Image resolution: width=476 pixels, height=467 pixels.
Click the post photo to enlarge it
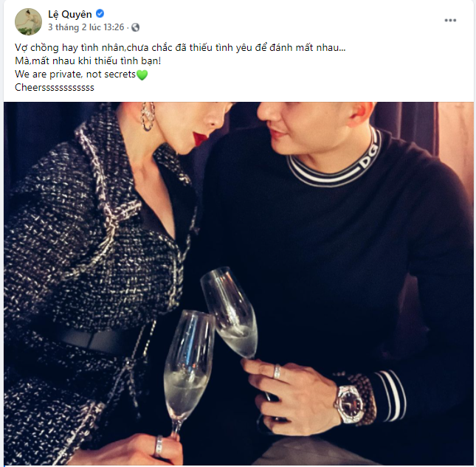pyautogui.click(x=238, y=284)
